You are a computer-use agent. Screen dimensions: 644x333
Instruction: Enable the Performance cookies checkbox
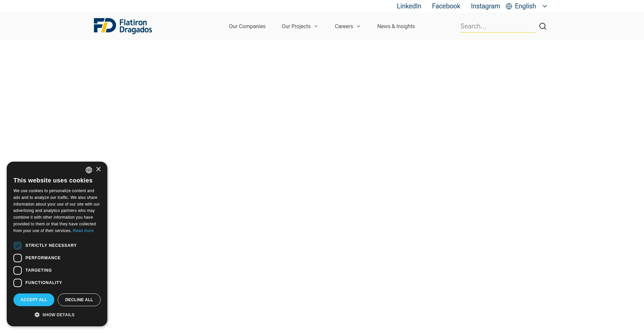18,258
